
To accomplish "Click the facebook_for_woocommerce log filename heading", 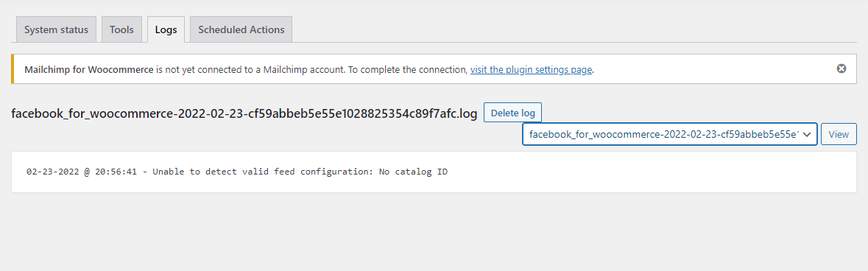I will pos(244,114).
